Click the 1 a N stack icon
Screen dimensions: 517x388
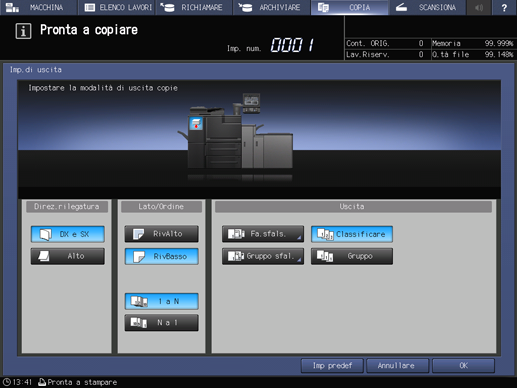click(139, 301)
